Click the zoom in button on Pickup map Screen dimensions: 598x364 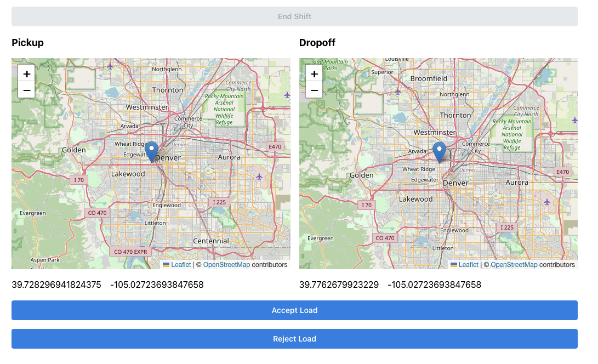(26, 73)
